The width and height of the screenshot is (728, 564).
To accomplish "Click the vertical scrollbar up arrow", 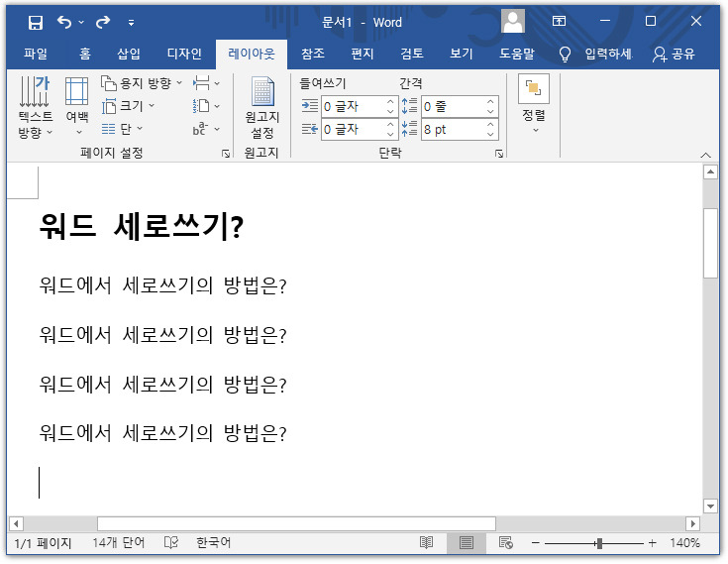I will point(710,172).
